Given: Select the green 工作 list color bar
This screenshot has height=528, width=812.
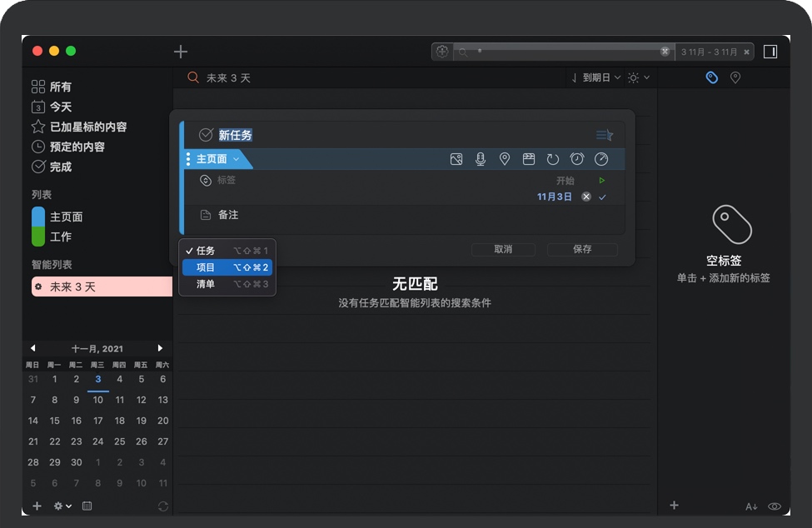Looking at the screenshot, I should coord(37,237).
